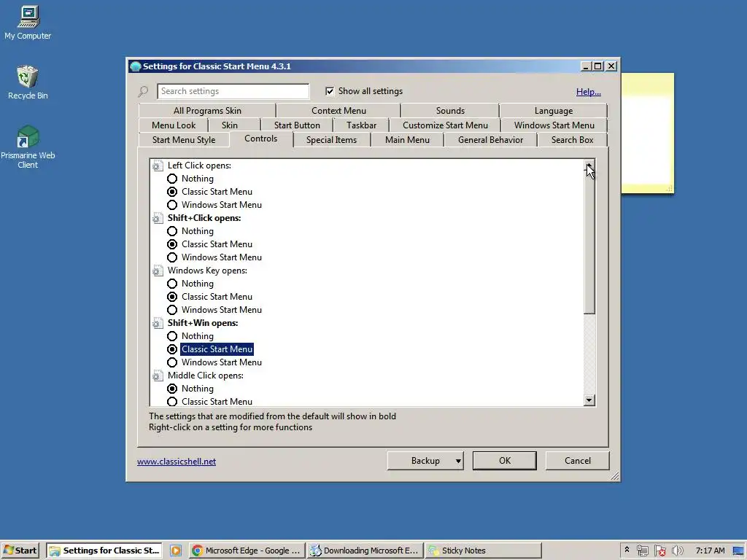Switch to the Customize Start Menu tab
The image size is (747, 560).
445,125
